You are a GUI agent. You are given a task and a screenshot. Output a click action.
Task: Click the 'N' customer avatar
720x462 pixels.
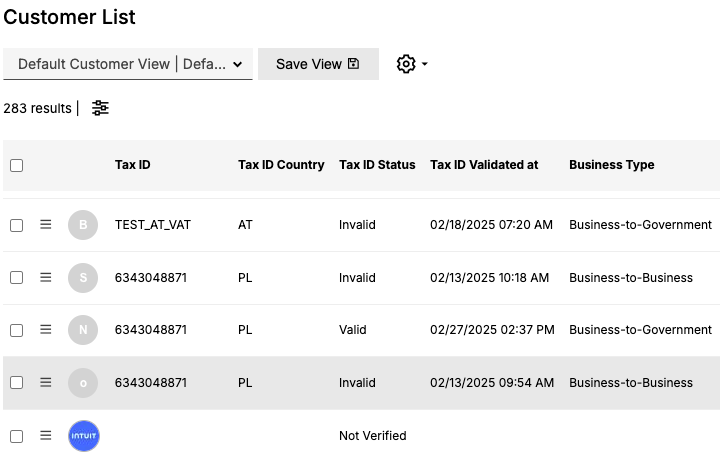click(x=83, y=330)
